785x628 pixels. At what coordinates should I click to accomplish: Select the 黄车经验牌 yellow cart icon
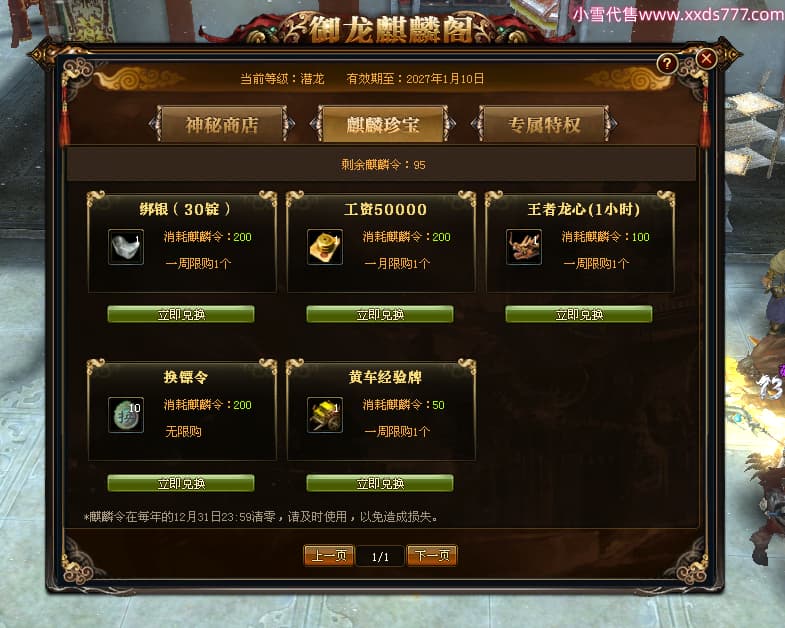pos(324,415)
